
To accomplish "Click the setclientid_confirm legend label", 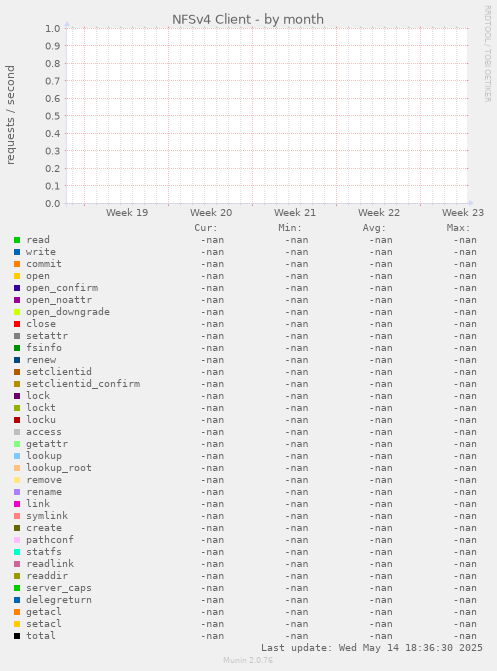I will tap(83, 384).
